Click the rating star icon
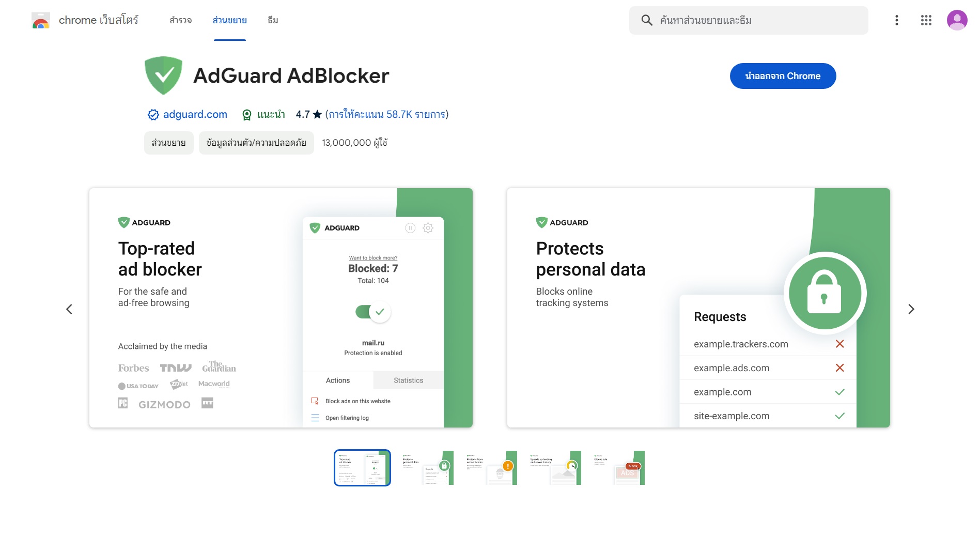This screenshot has height=534, width=980. 317,114
